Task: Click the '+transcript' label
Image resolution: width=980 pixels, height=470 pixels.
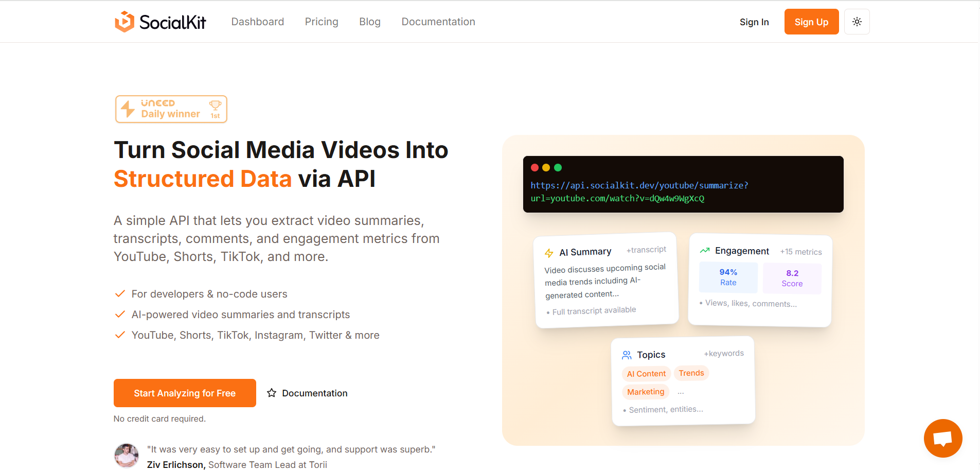Action: (x=646, y=250)
